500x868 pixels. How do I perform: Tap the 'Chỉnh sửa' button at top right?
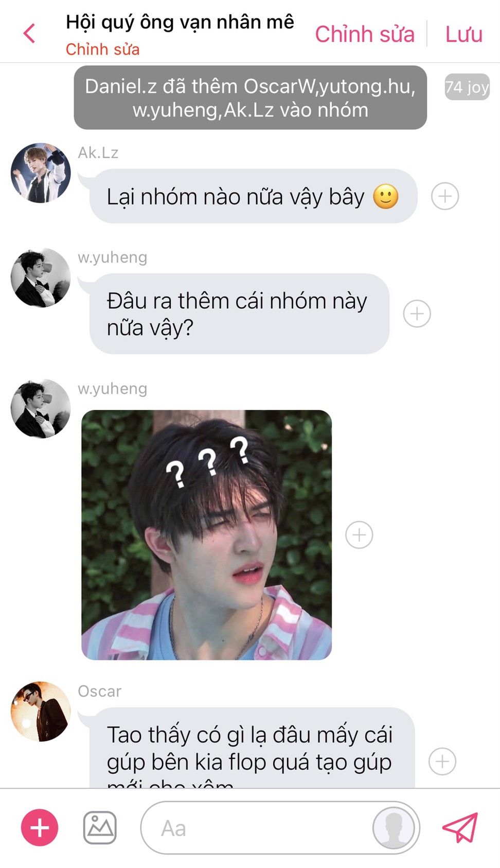pos(365,34)
